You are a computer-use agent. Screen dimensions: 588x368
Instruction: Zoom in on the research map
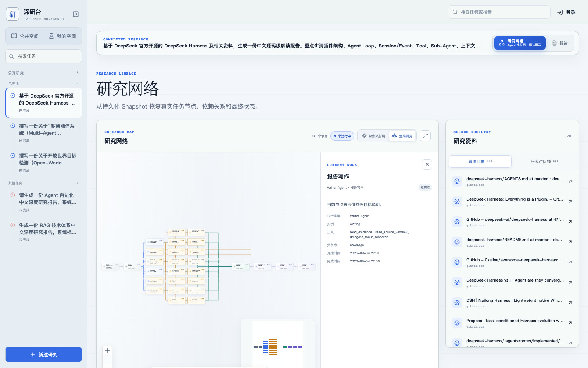[107, 350]
